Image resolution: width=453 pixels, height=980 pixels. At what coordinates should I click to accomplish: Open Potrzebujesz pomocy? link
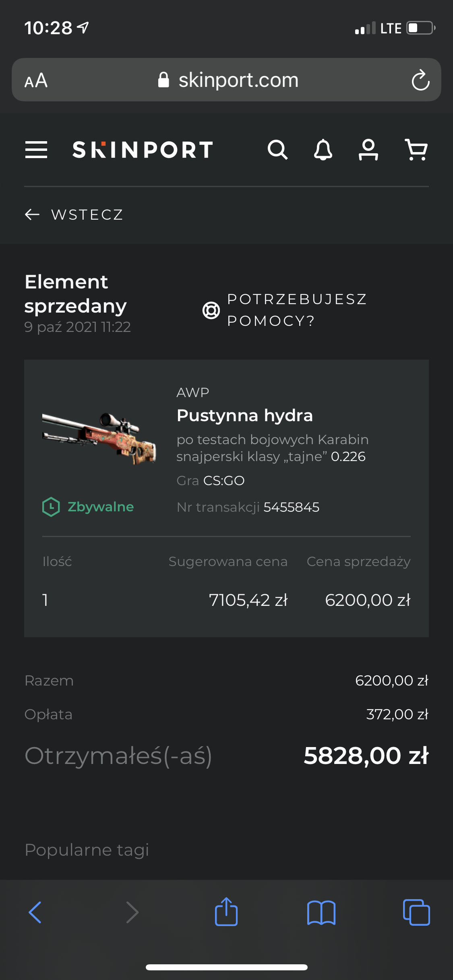pyautogui.click(x=297, y=310)
